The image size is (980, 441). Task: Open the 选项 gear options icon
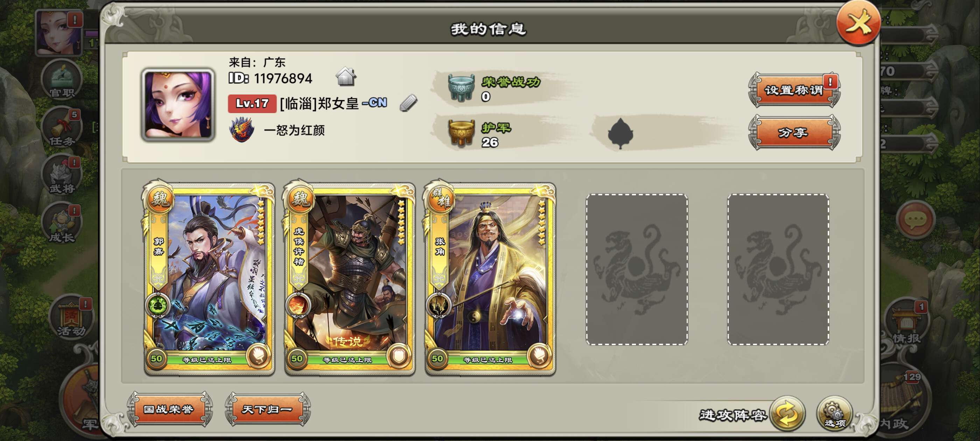pos(835,414)
